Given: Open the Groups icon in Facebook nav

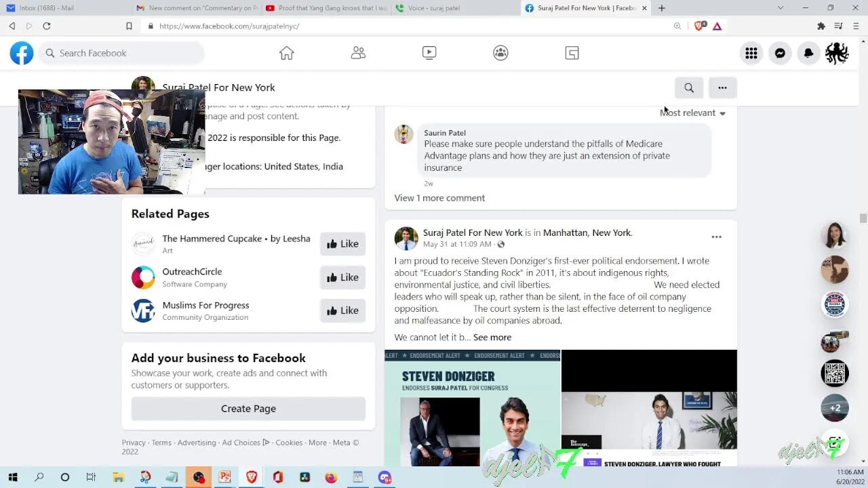Looking at the screenshot, I should (500, 53).
